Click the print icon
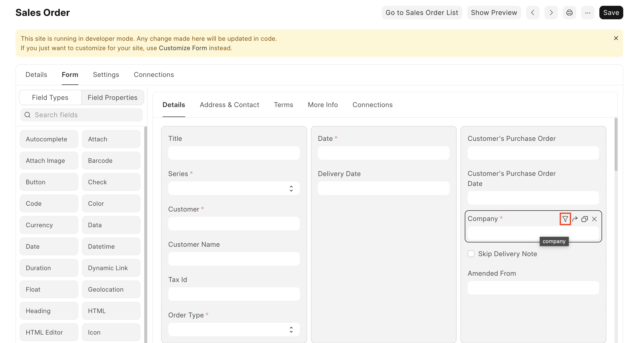 point(569,13)
